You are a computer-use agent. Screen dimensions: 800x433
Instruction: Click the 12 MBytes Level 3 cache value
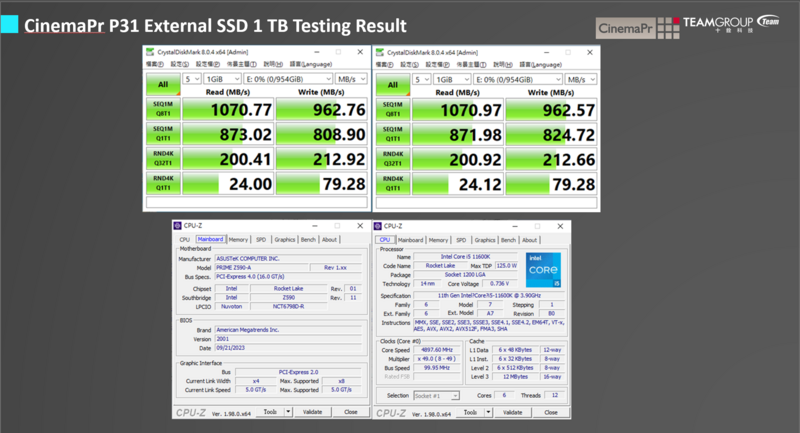515,377
